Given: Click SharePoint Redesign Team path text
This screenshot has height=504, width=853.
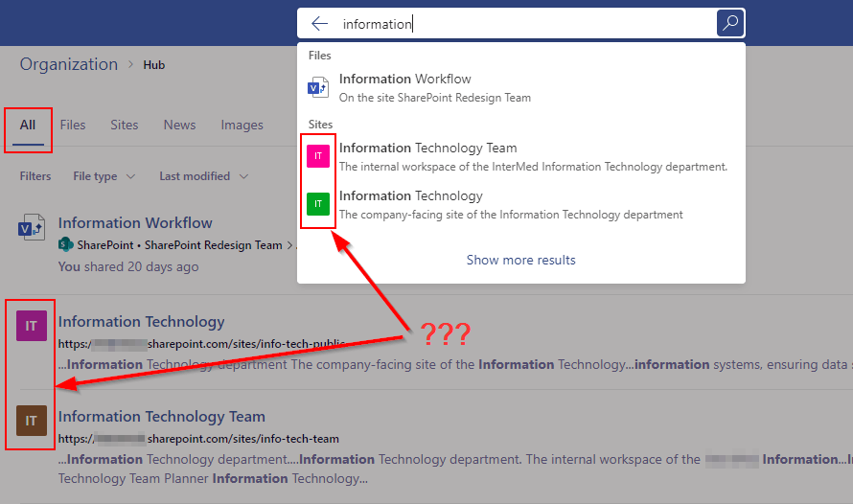Looking at the screenshot, I should pyautogui.click(x=213, y=245).
